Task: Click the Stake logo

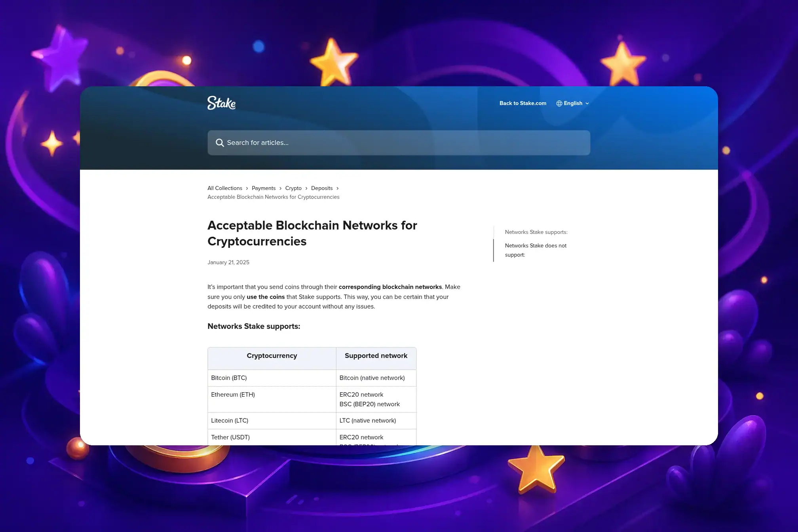Action: pyautogui.click(x=221, y=103)
